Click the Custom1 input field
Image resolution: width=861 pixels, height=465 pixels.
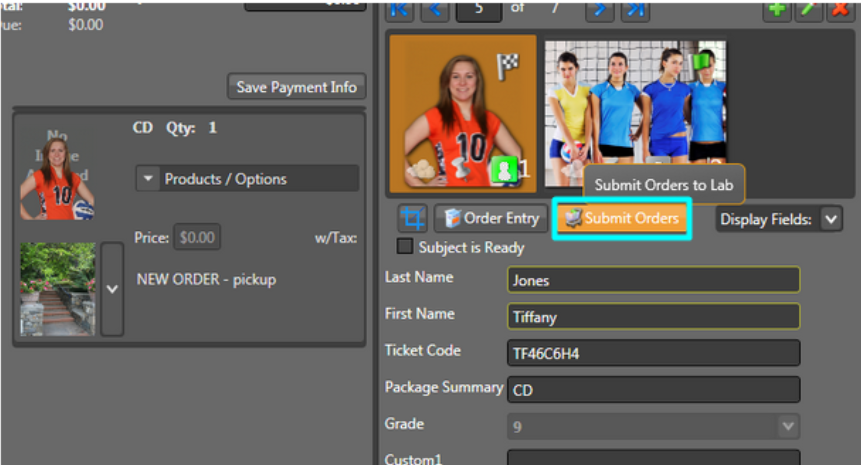[653, 458]
